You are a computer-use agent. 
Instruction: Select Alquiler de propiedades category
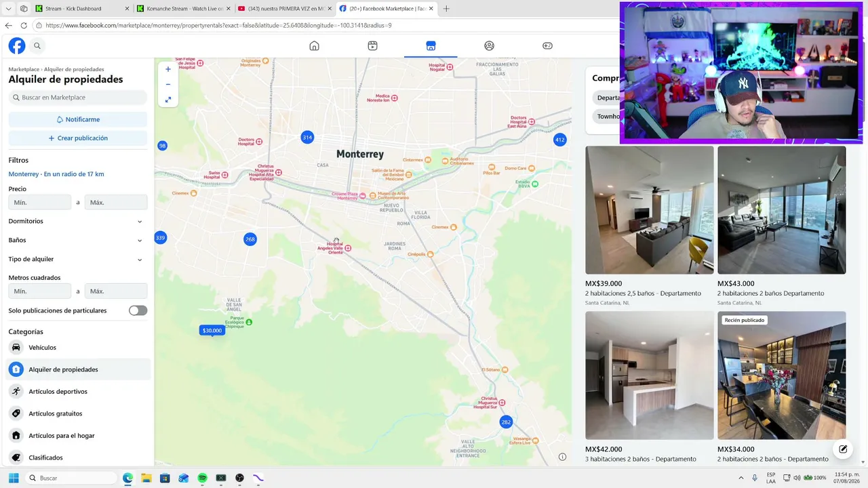tap(78, 369)
